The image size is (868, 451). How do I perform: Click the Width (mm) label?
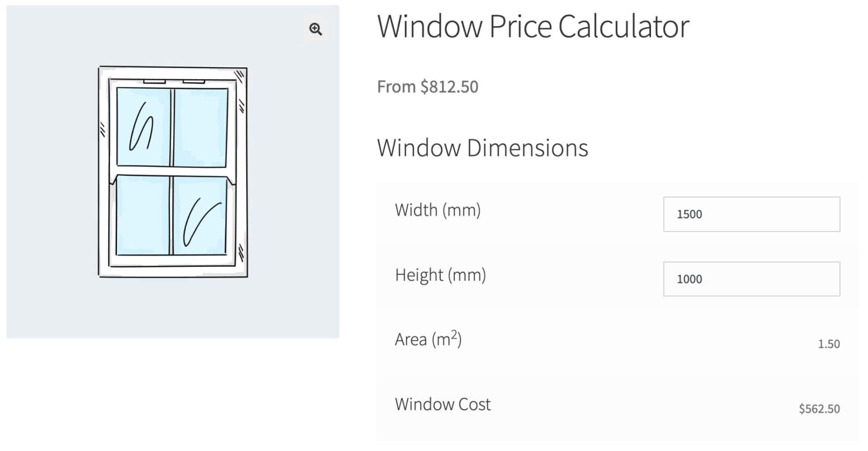438,209
